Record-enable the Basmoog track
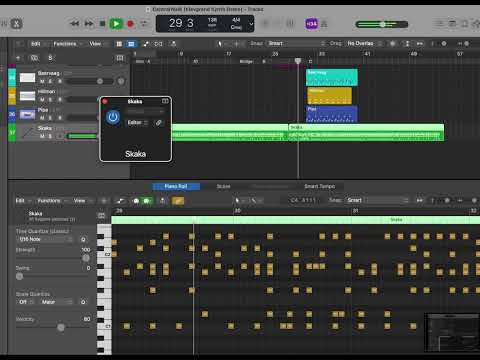This screenshot has width=480, height=360. tap(60, 81)
